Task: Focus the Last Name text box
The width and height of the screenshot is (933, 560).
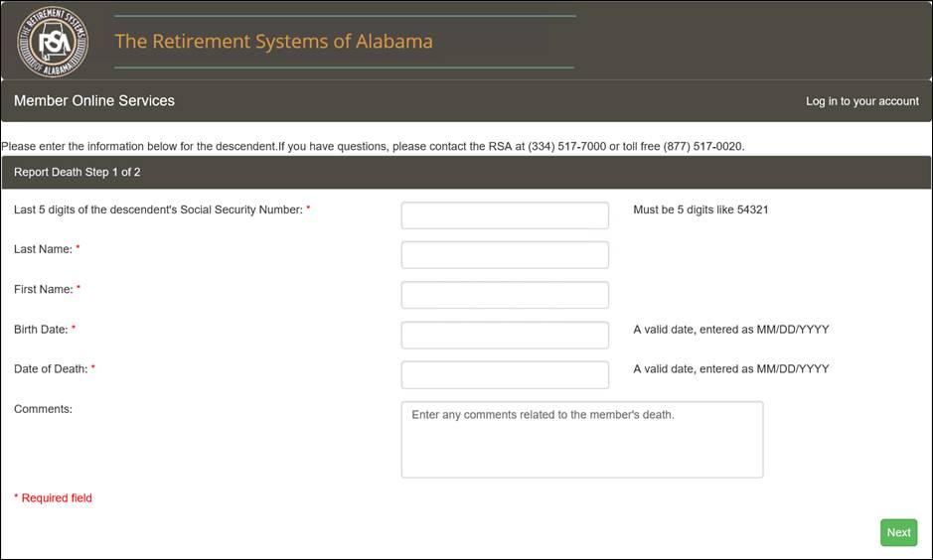Action: click(x=505, y=254)
